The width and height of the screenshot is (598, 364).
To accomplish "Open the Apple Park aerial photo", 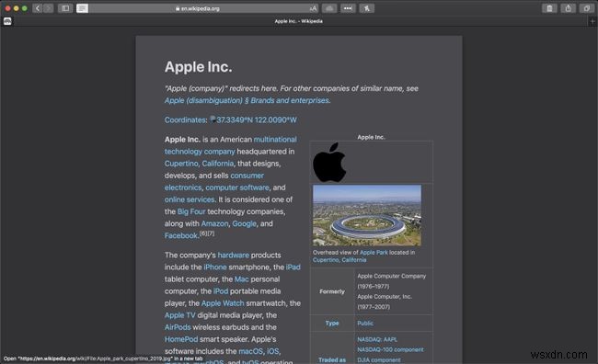I will [x=367, y=215].
